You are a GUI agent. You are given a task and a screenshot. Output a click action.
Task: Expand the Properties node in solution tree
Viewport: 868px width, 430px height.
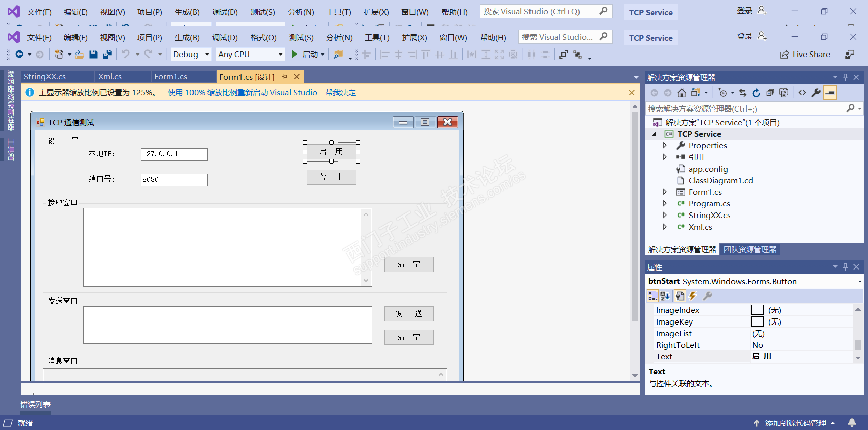pos(665,146)
